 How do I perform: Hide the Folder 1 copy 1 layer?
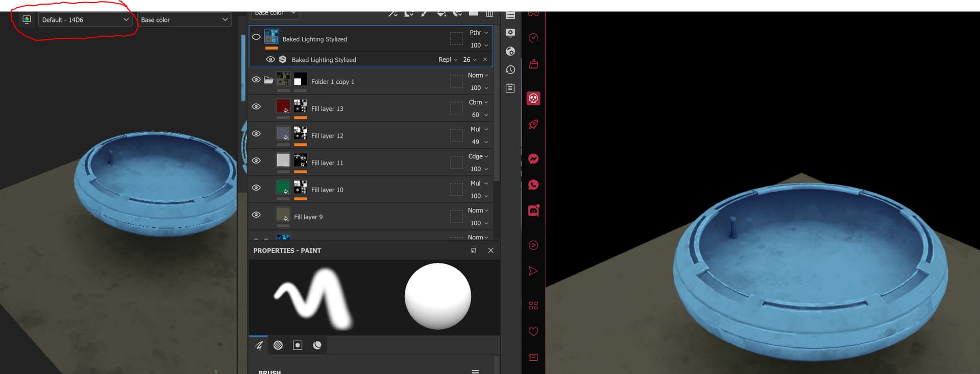[x=256, y=80]
